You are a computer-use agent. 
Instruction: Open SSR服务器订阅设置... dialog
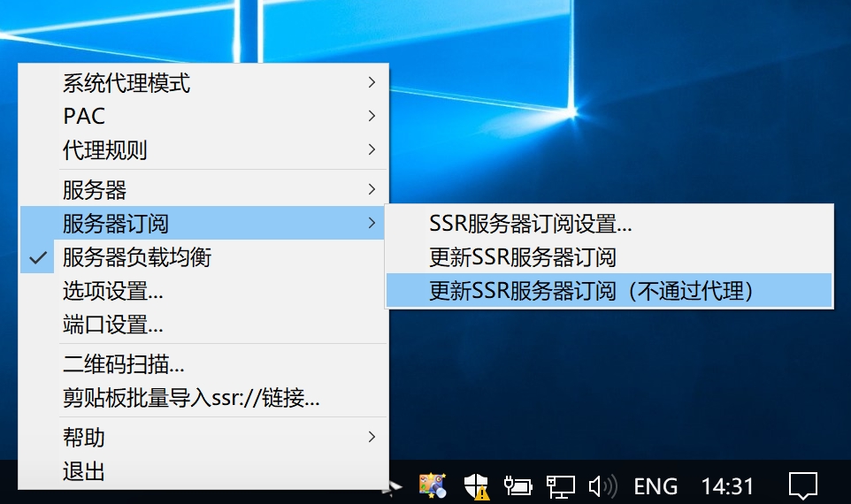pyautogui.click(x=530, y=224)
